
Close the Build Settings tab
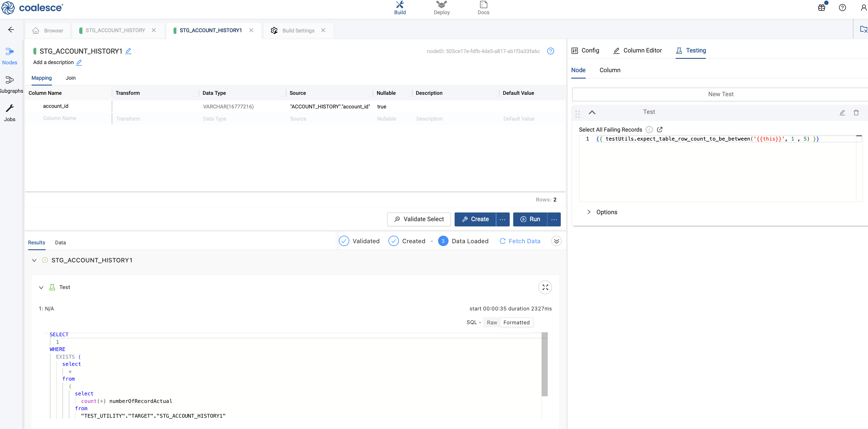click(x=323, y=30)
